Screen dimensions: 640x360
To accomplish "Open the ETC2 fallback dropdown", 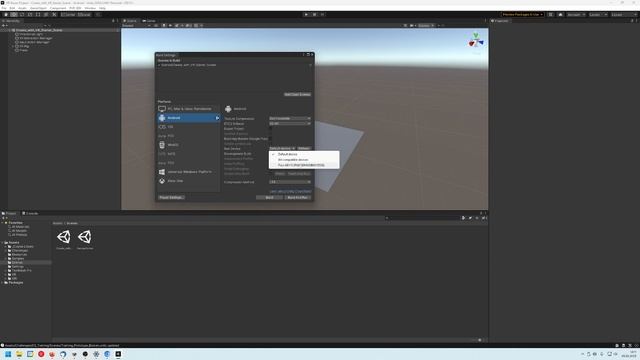I will [290, 123].
